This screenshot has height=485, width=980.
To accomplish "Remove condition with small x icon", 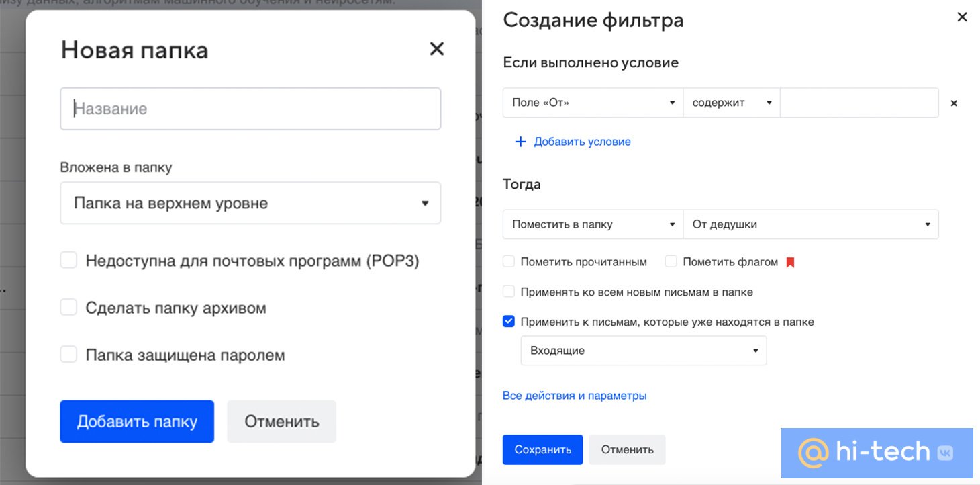I will tap(954, 103).
